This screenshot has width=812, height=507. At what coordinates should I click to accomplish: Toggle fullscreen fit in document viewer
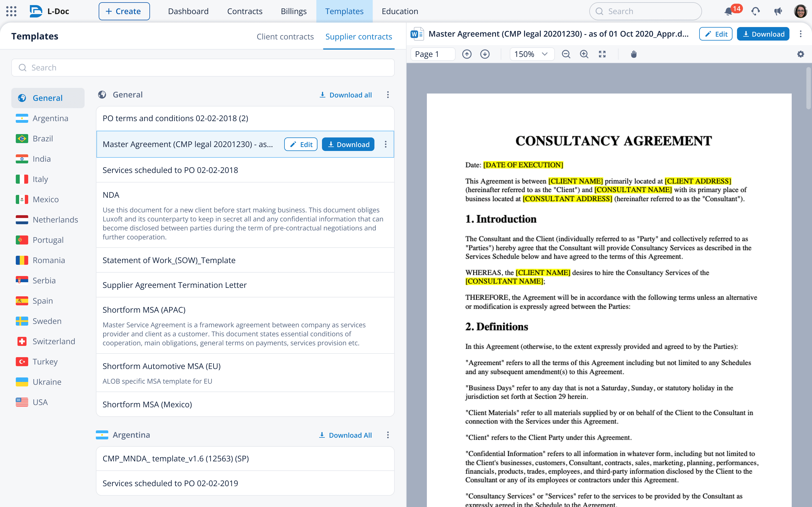click(x=602, y=54)
